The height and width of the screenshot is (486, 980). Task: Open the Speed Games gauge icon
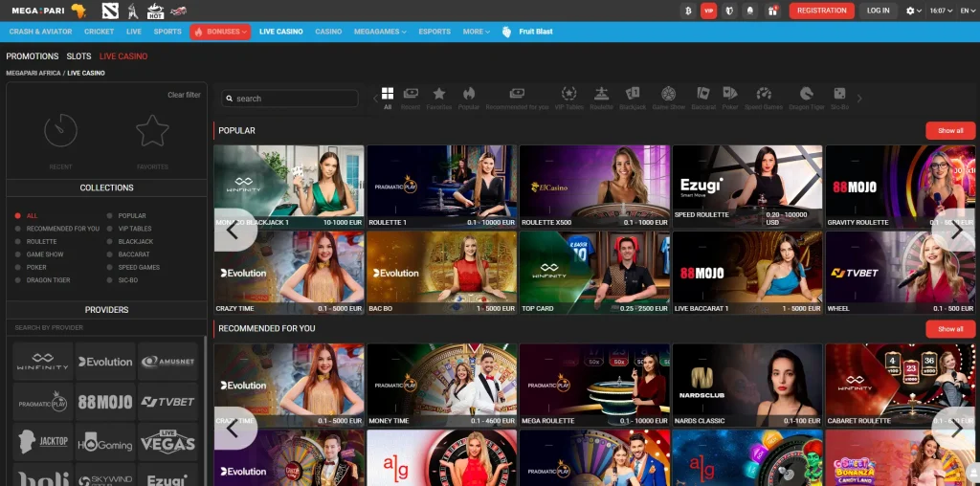point(763,96)
